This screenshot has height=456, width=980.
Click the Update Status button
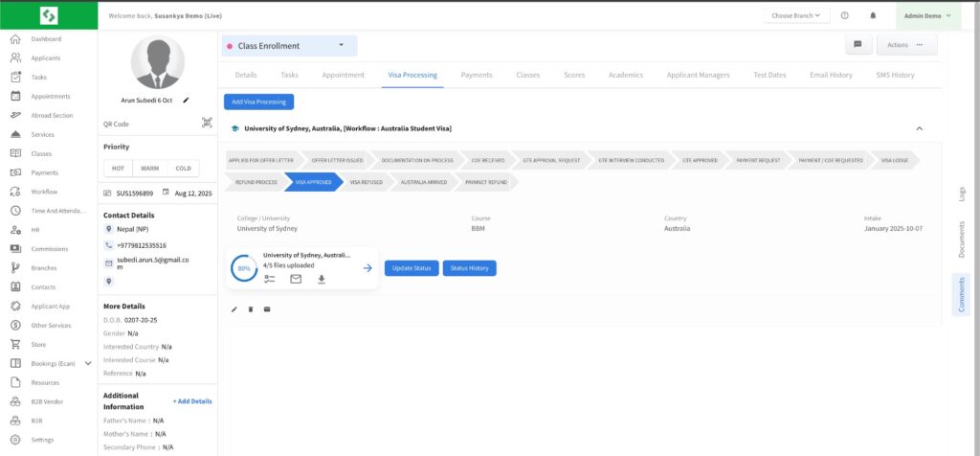click(x=412, y=268)
